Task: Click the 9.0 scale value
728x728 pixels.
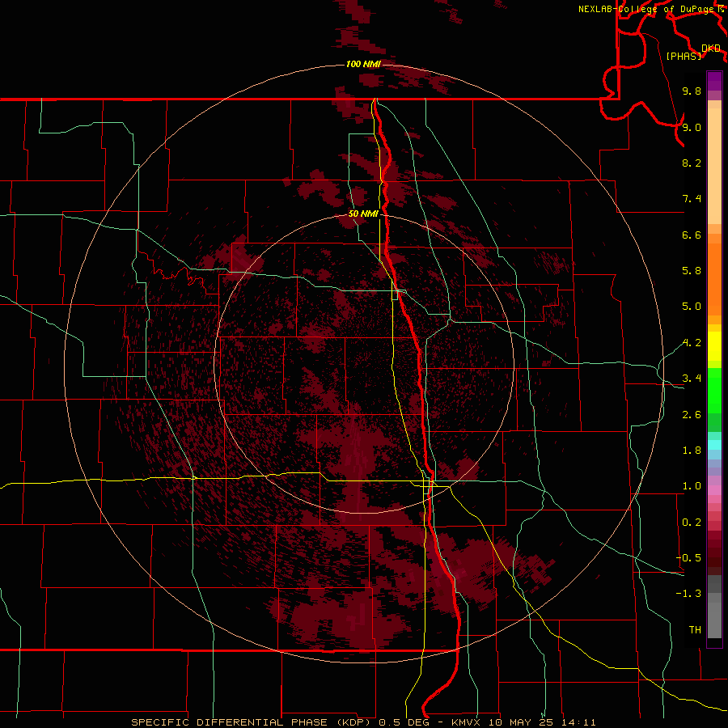Action: coord(692,127)
